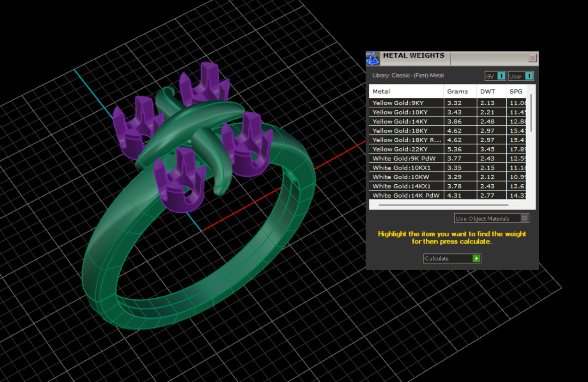Image resolution: width=588 pixels, height=382 pixels.
Task: Select the Yellow Gold:14KY row
Action: 447,121
